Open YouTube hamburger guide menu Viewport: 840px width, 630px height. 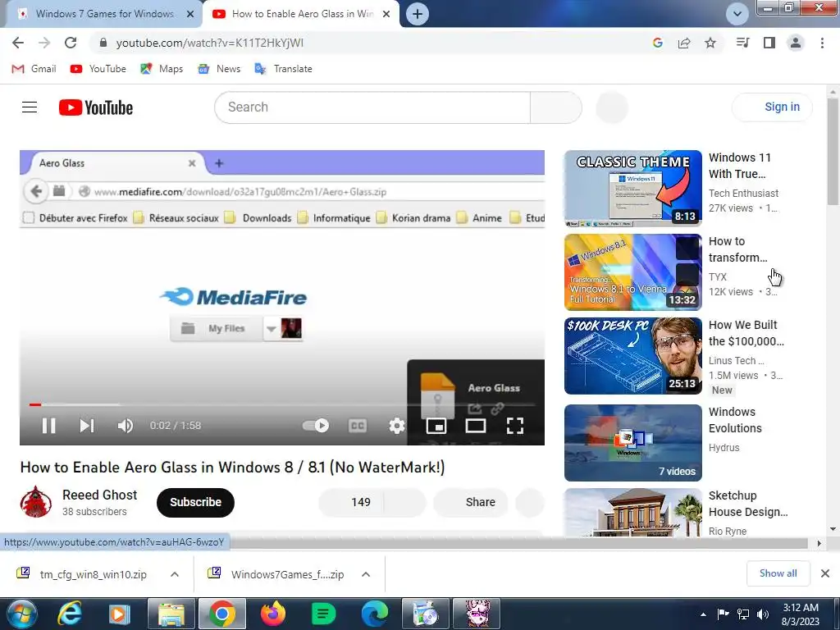(x=30, y=107)
